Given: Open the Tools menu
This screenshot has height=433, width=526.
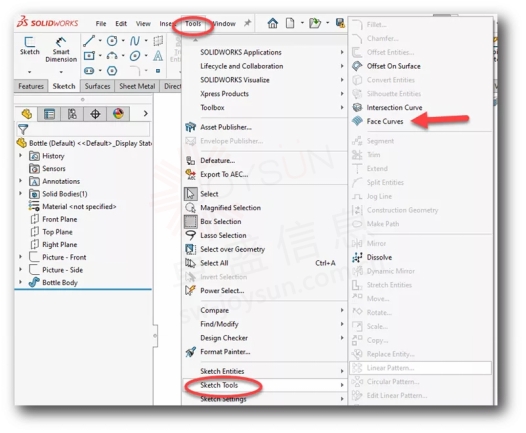Looking at the screenshot, I should point(193,23).
